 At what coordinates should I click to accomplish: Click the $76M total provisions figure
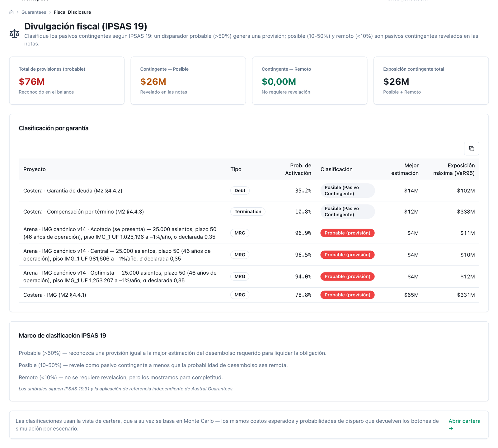click(32, 82)
